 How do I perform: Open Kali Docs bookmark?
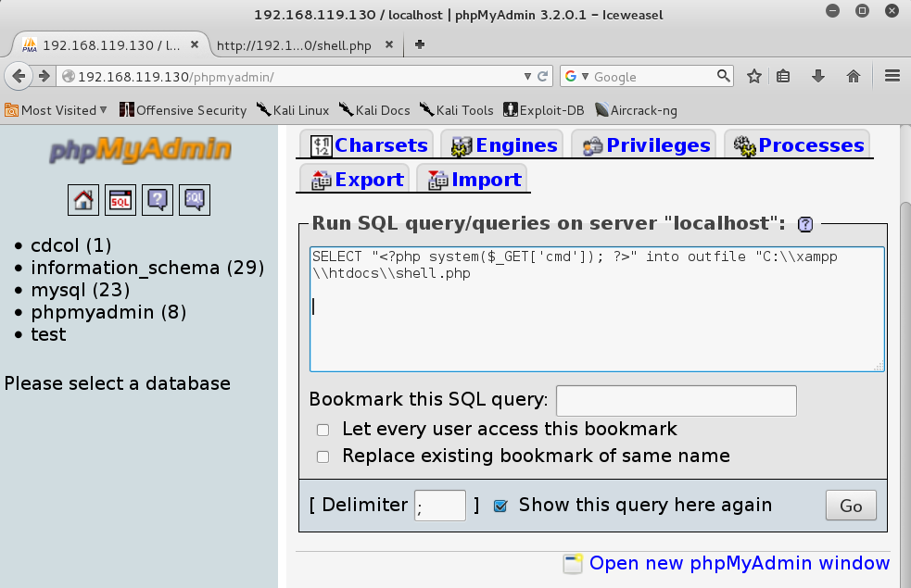pos(374,110)
